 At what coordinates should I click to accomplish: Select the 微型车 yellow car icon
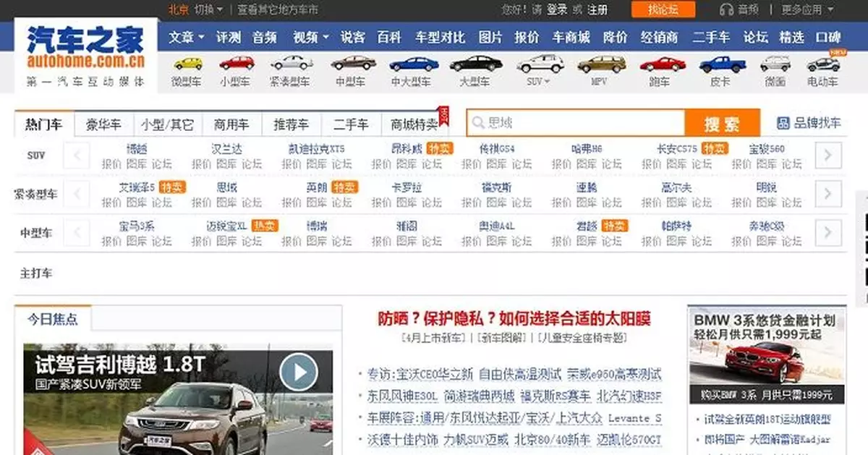[187, 64]
